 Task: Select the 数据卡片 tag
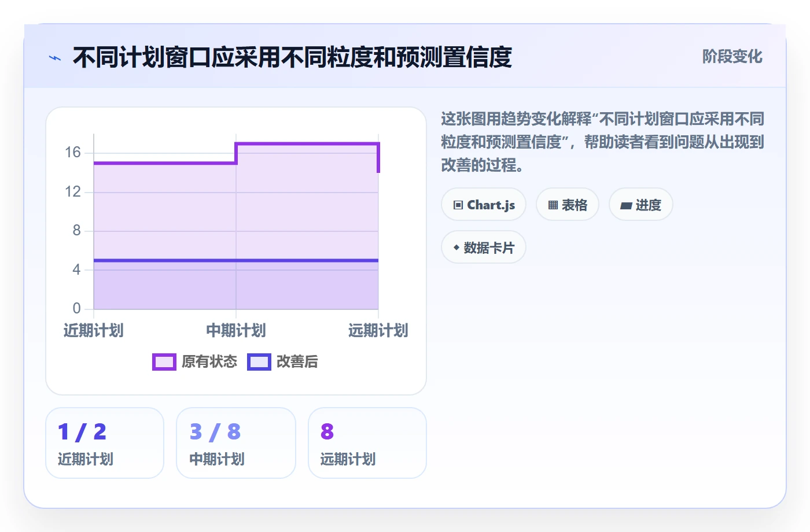[x=484, y=247]
